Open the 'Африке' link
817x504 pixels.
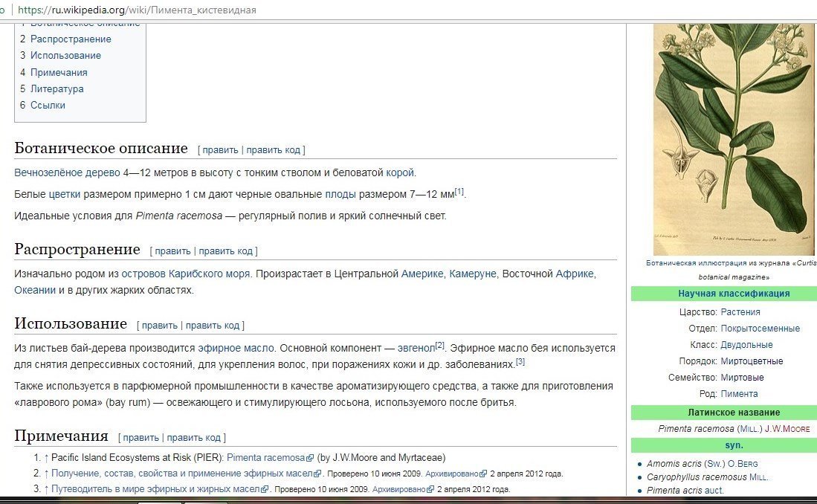click(575, 274)
